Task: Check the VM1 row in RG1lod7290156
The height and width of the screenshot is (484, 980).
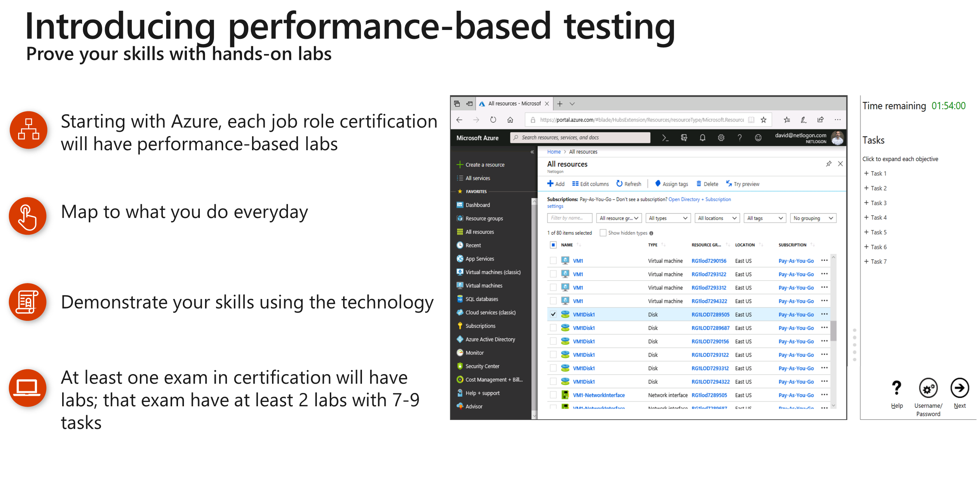Action: pos(553,261)
